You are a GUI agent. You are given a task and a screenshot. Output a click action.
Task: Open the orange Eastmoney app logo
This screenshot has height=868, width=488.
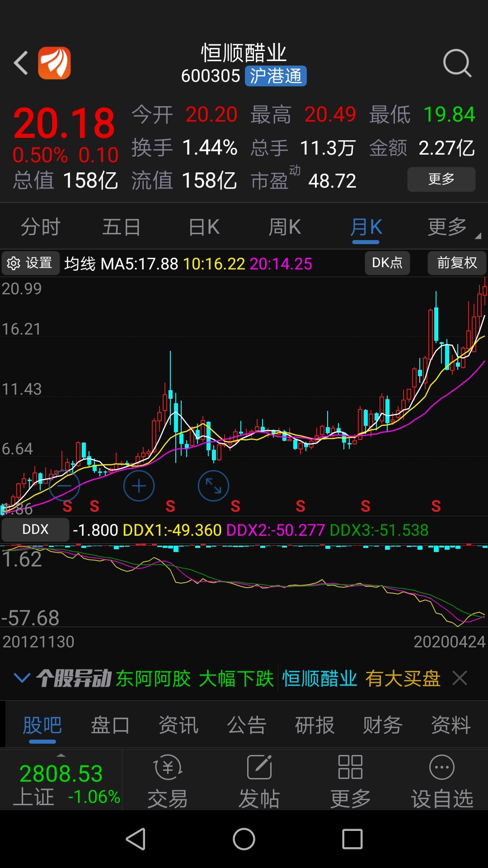(54, 63)
